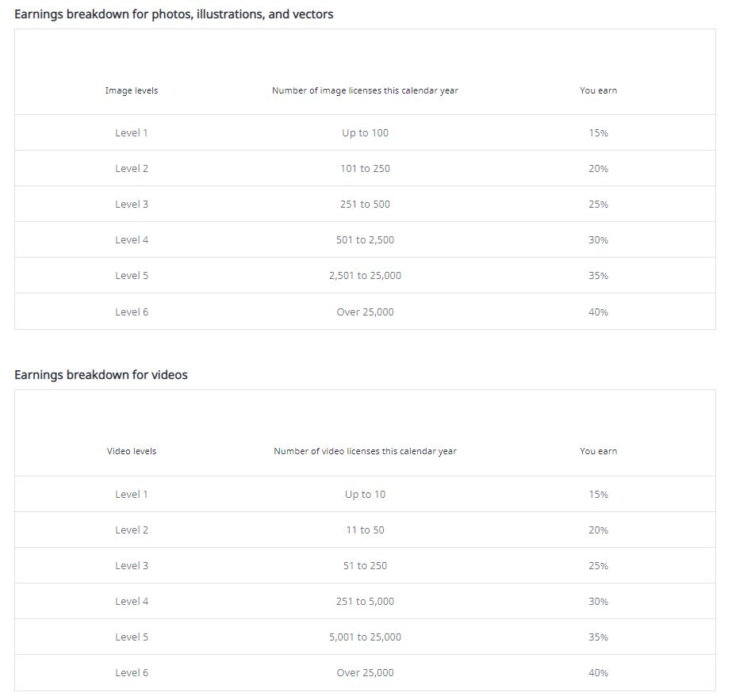Click 'Over 25,000' in the image licenses table
The height and width of the screenshot is (700, 732).
click(365, 312)
